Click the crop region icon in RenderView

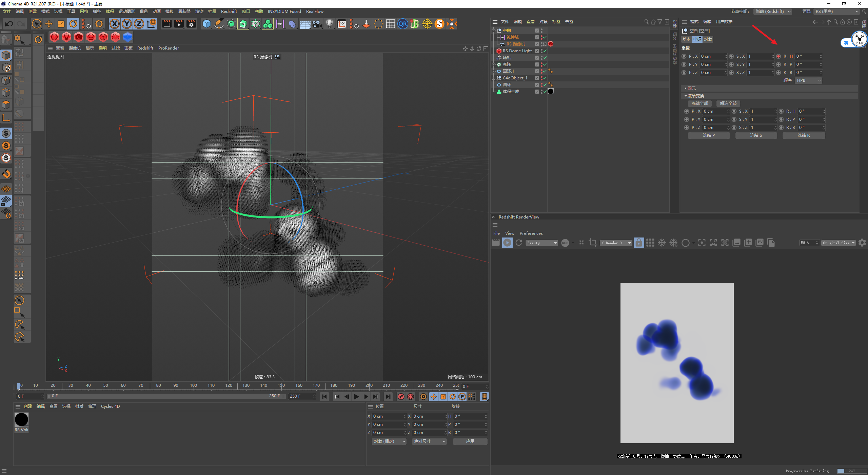point(593,243)
